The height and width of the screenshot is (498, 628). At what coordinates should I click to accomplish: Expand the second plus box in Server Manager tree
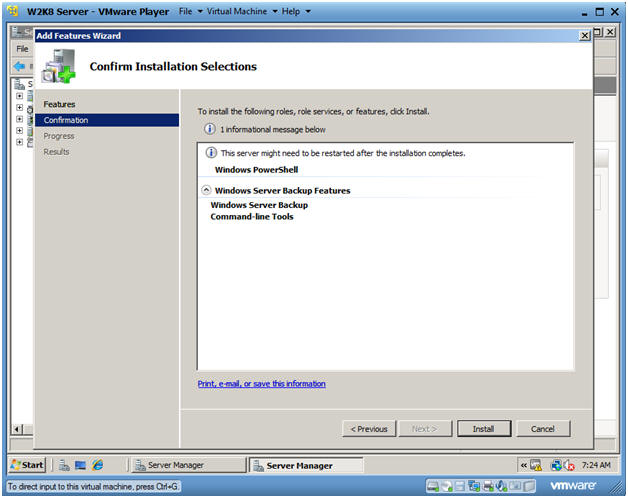19,107
